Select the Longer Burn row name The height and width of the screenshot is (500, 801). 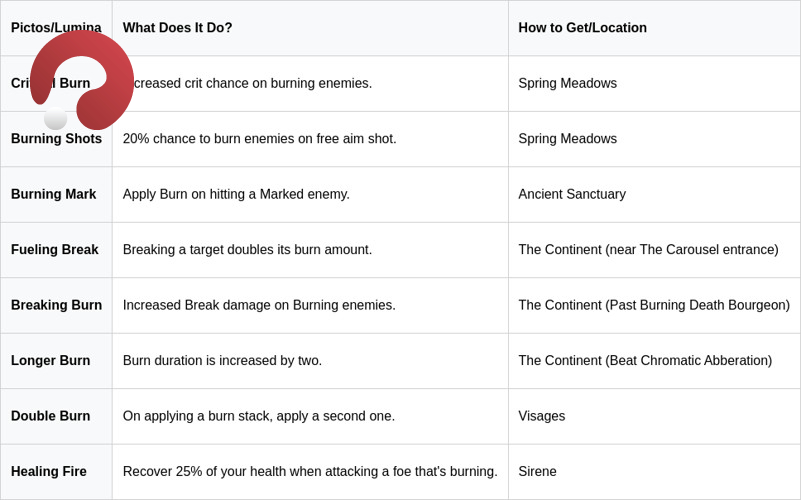coord(50,361)
